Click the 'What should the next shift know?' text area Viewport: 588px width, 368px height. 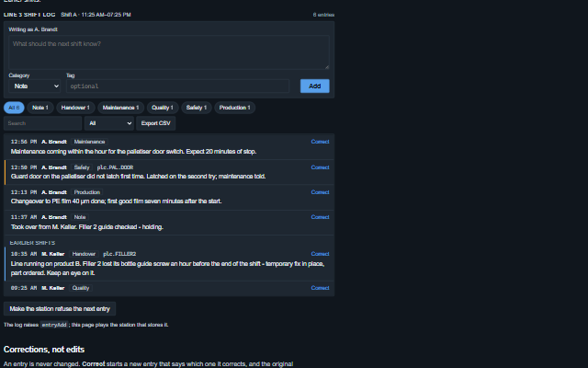169,52
